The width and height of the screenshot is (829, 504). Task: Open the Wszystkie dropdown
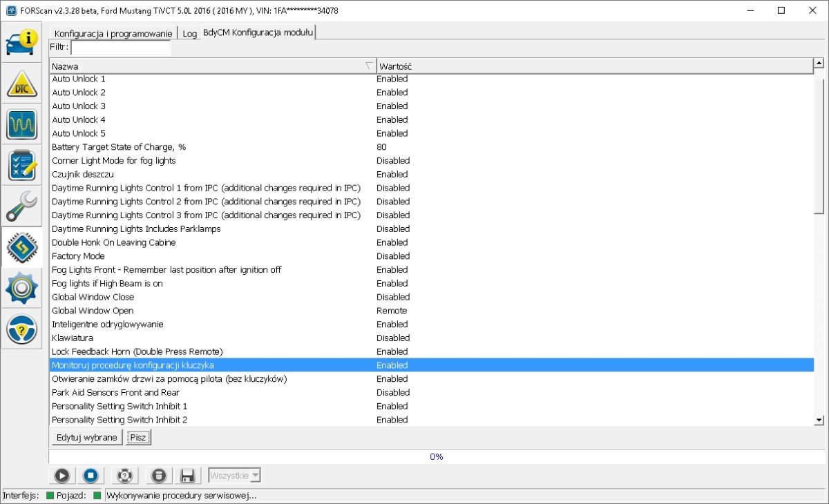click(235, 476)
